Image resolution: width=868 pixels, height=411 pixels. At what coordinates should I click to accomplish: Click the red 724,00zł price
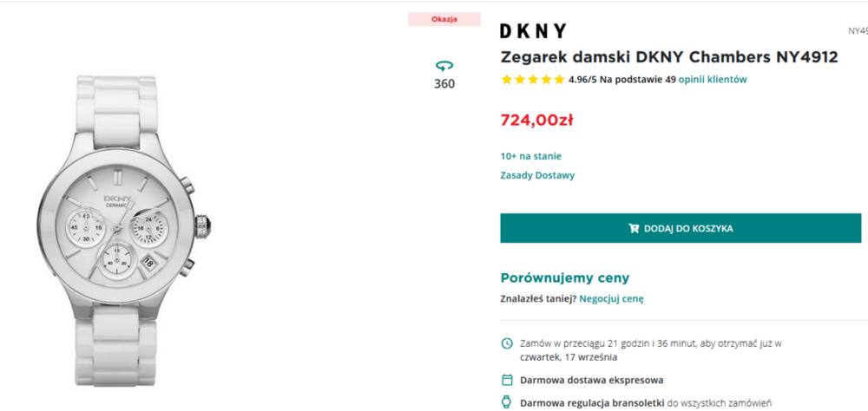tap(536, 120)
